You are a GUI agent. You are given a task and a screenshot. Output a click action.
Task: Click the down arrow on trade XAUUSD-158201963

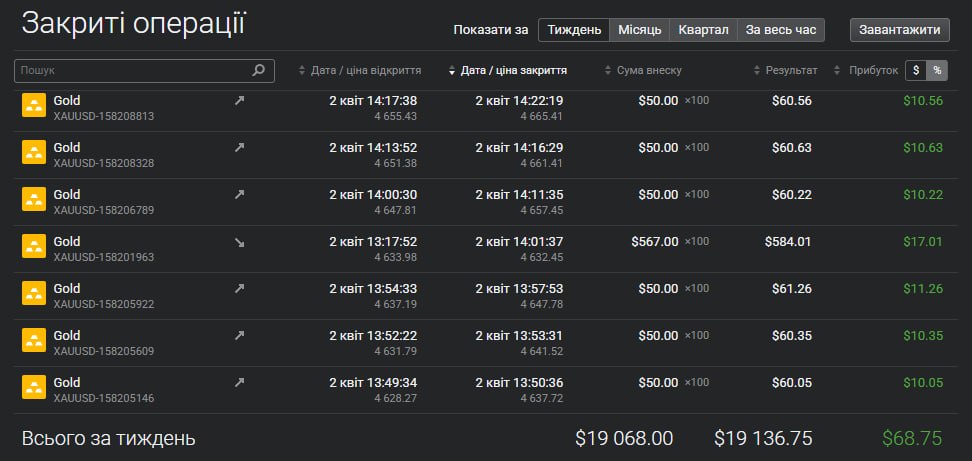[239, 242]
